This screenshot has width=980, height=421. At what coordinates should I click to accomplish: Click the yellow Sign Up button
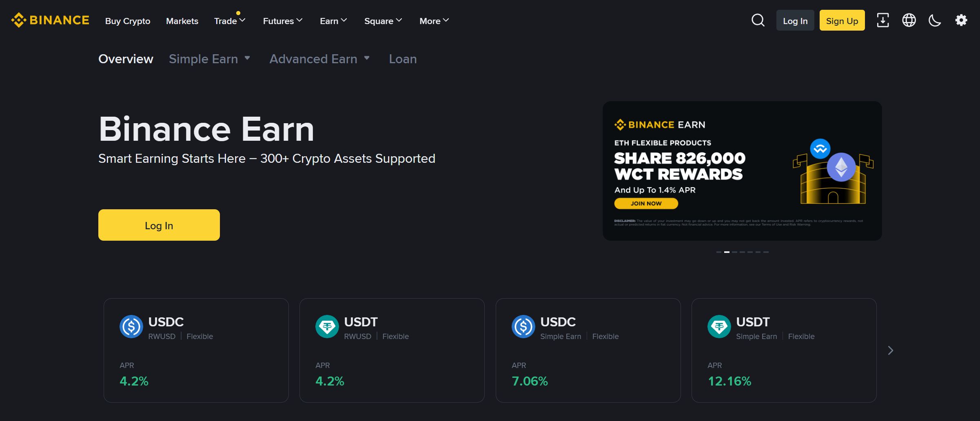point(842,20)
